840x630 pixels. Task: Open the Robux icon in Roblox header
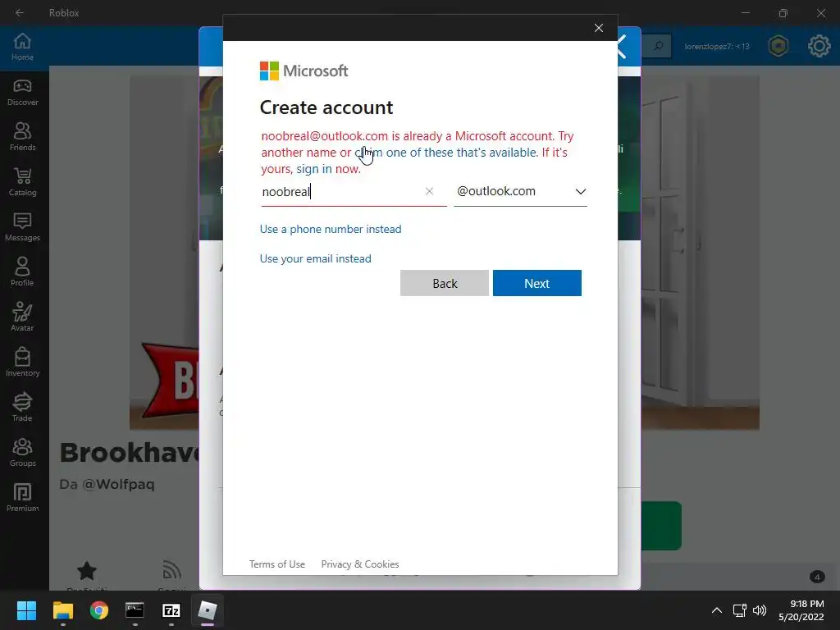click(778, 46)
